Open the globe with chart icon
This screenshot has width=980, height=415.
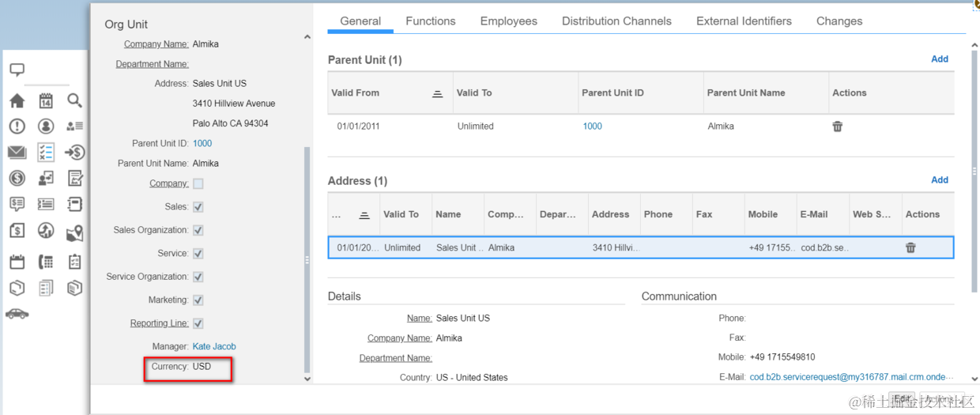pyautogui.click(x=46, y=231)
